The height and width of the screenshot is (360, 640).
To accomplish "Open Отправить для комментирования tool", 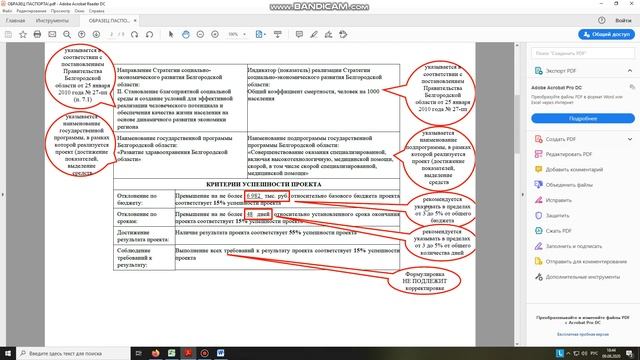I will point(586,262).
